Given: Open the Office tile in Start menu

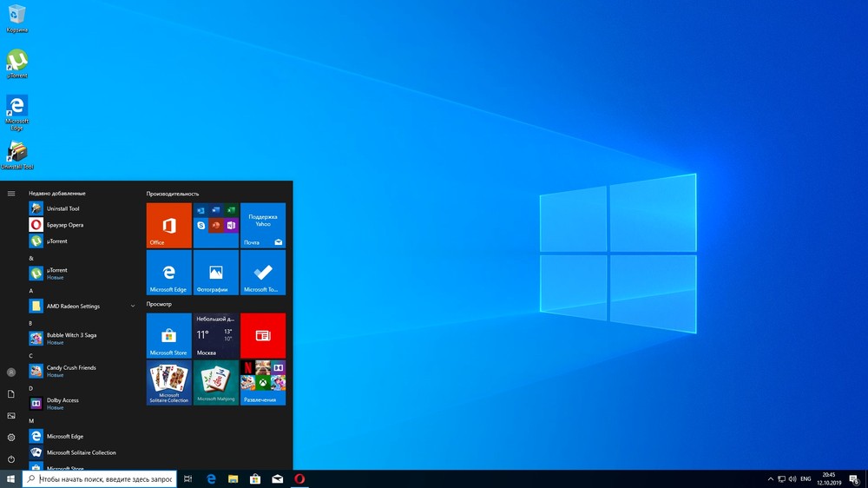Looking at the screenshot, I should pyautogui.click(x=168, y=226).
